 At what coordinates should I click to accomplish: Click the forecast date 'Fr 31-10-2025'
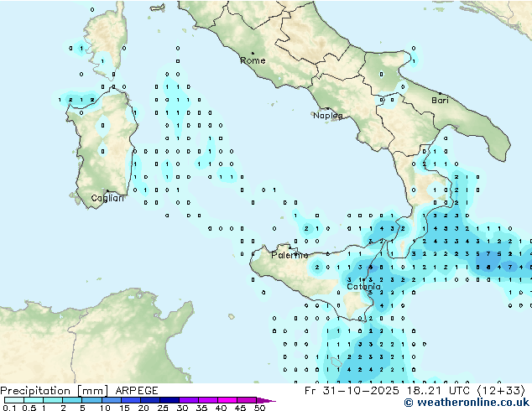coord(352,391)
